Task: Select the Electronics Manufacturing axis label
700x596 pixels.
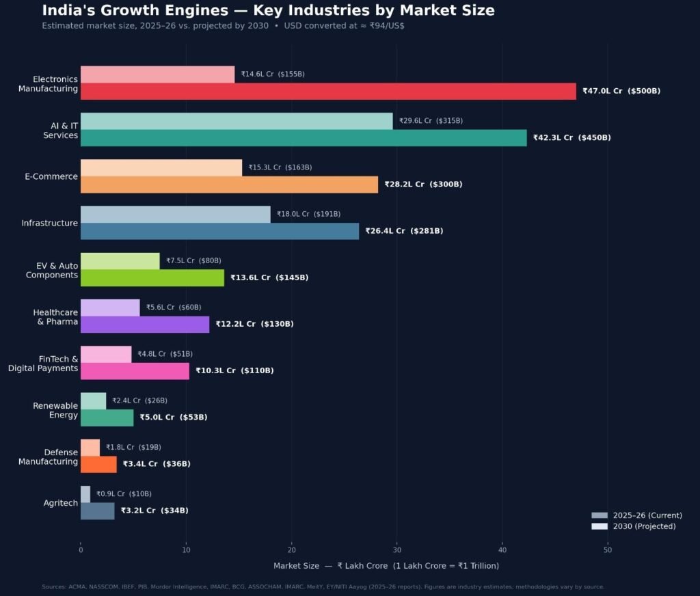Action: click(x=49, y=84)
